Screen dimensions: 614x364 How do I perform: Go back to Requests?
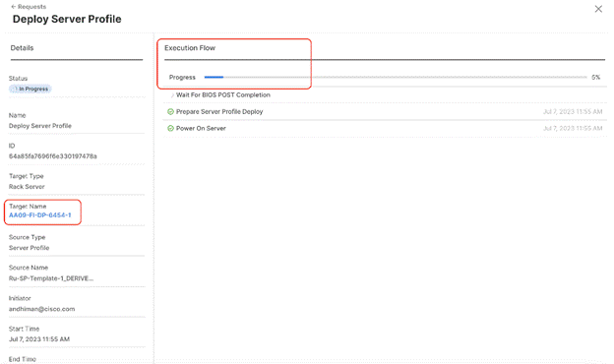pyautogui.click(x=29, y=7)
